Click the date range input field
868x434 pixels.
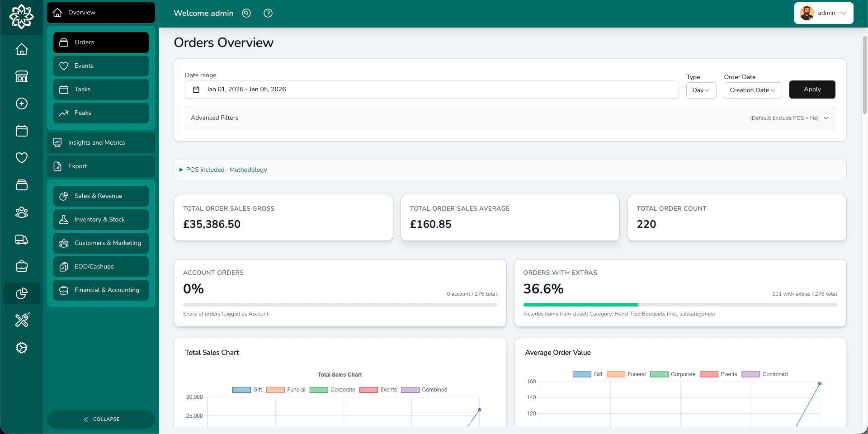coord(431,89)
